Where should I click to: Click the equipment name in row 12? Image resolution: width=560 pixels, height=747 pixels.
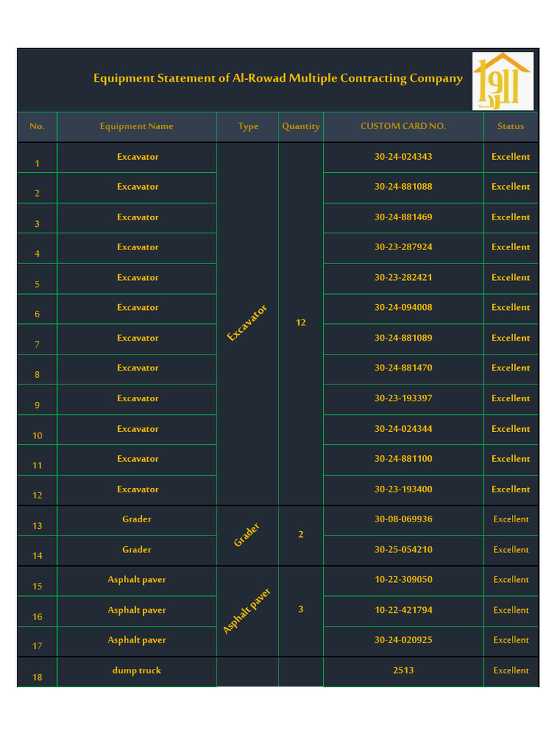pos(138,489)
